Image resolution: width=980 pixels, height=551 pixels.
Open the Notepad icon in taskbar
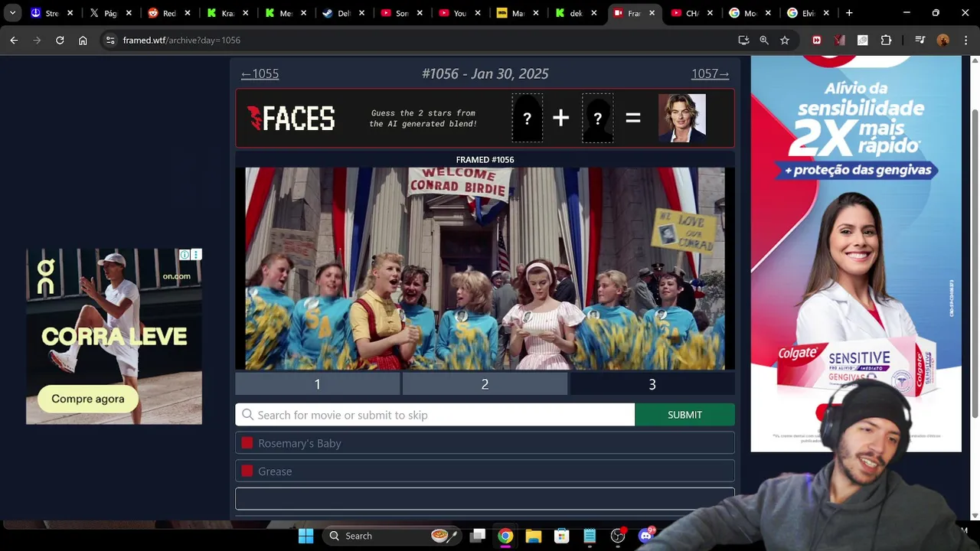[x=590, y=536]
